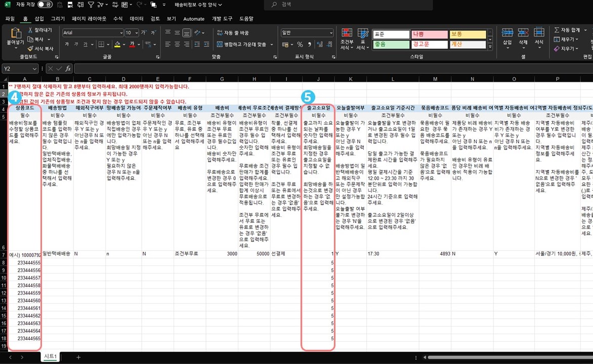The height and width of the screenshot is (364, 593).
Task: Click the decrease font size icon
Action: [153, 33]
